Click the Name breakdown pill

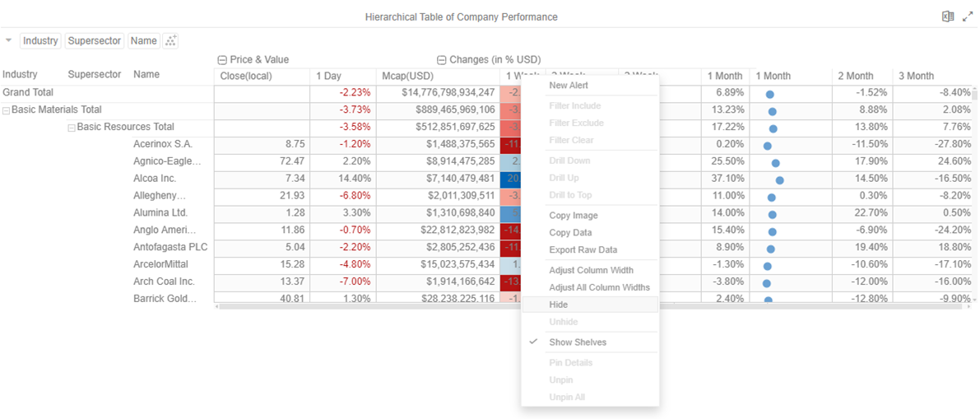pos(143,41)
